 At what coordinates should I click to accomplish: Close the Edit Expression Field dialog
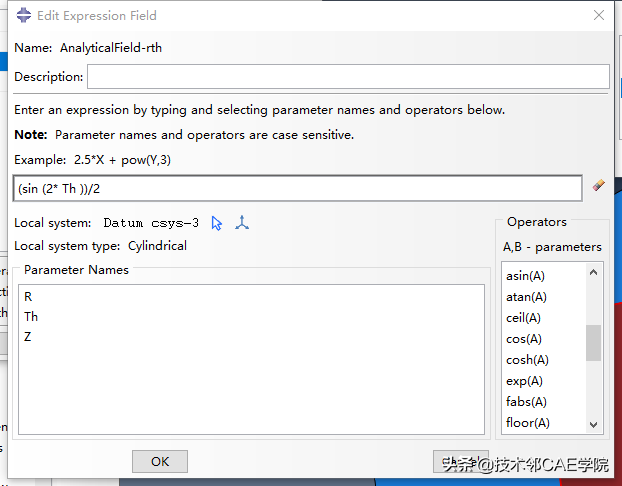point(599,15)
